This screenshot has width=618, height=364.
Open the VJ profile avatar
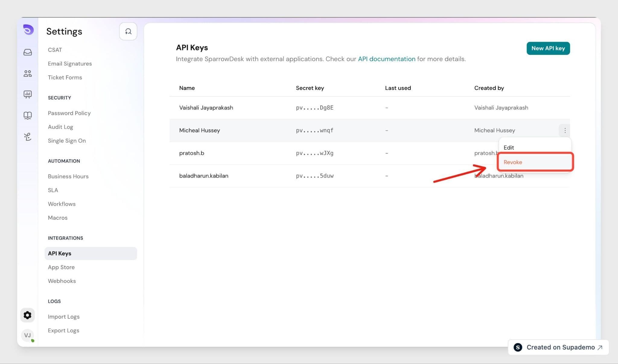point(27,335)
